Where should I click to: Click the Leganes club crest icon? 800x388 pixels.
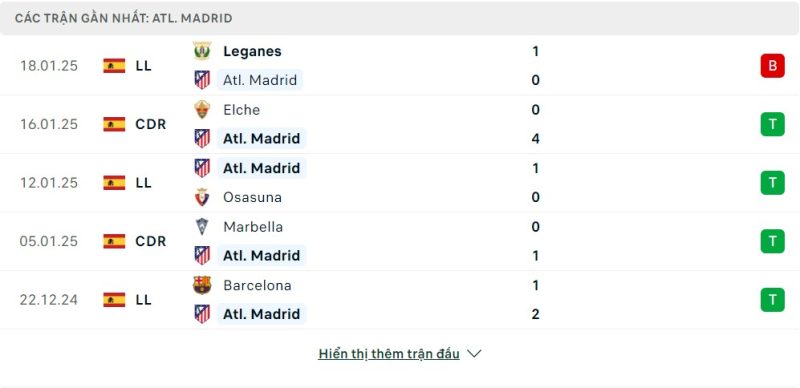(x=202, y=51)
